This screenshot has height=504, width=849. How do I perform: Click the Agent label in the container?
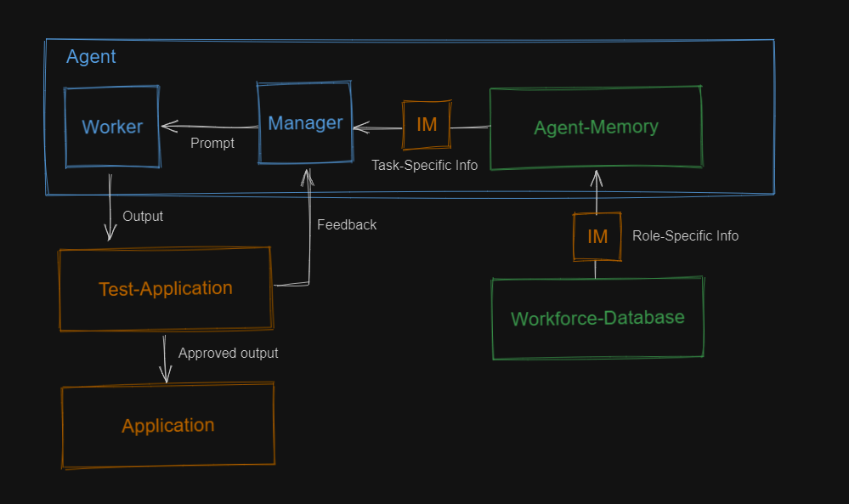(91, 57)
